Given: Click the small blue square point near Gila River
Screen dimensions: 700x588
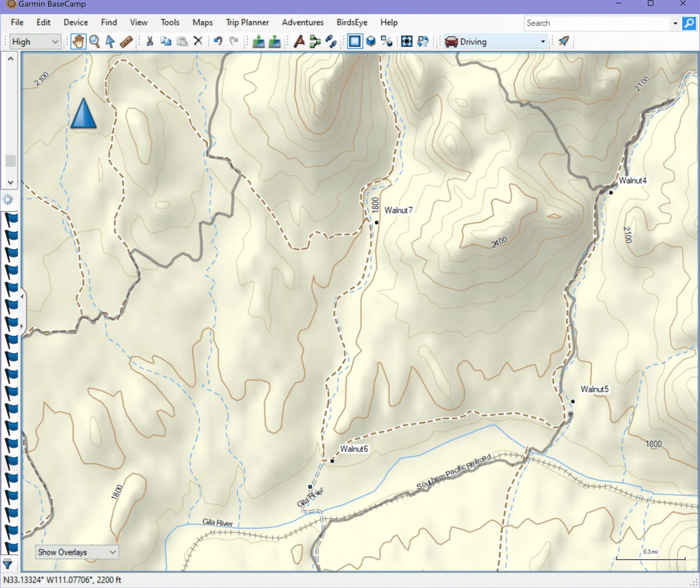Looking at the screenshot, I should pyautogui.click(x=310, y=487).
